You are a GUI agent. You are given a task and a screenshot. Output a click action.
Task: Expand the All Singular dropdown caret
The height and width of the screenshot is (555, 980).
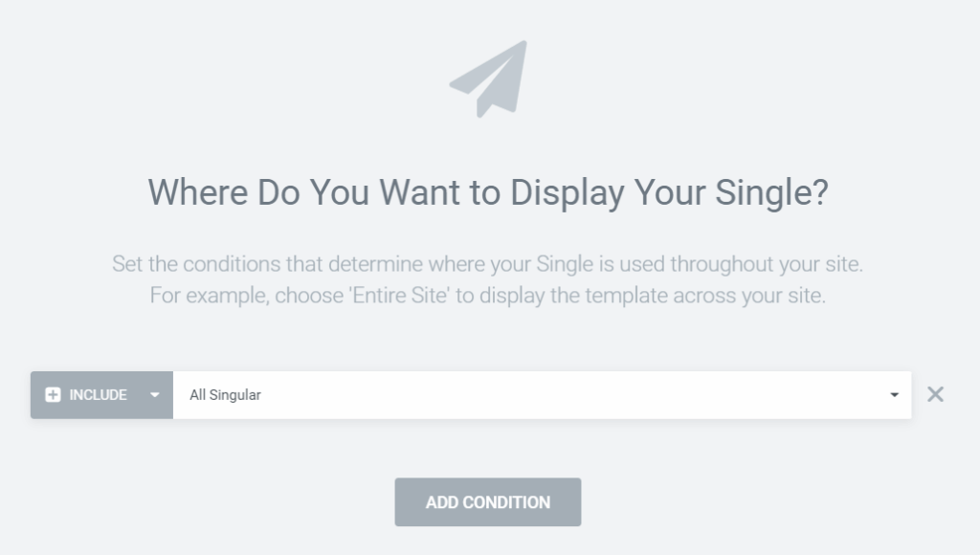coord(894,395)
